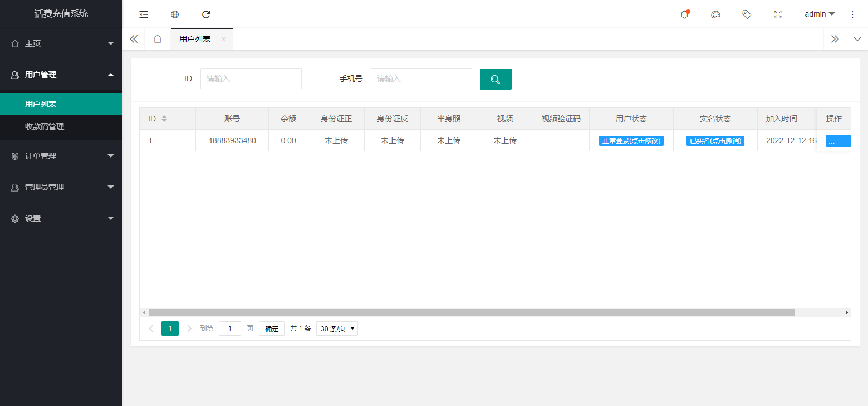The height and width of the screenshot is (406, 868).
Task: Click the 确定 pagination button
Action: tap(272, 329)
